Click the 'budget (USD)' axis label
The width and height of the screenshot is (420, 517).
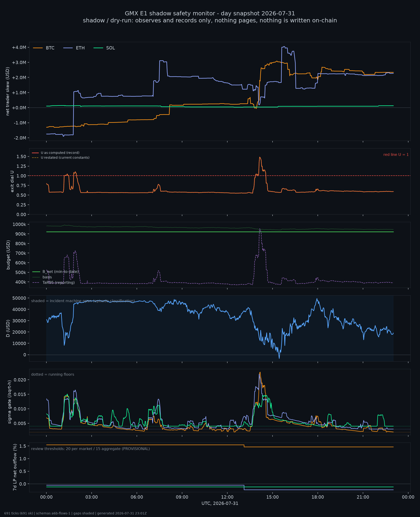point(8,255)
